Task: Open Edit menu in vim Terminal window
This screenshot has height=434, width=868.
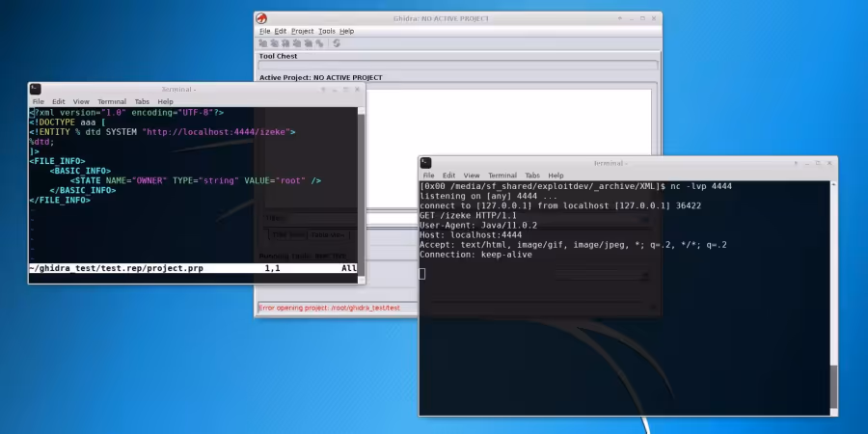Action: (59, 102)
